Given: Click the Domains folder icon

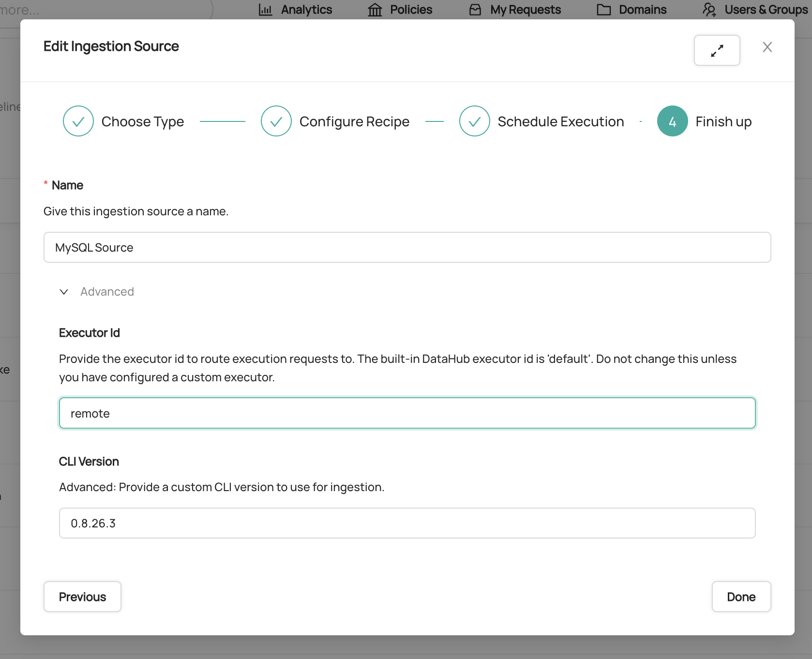Looking at the screenshot, I should point(603,10).
